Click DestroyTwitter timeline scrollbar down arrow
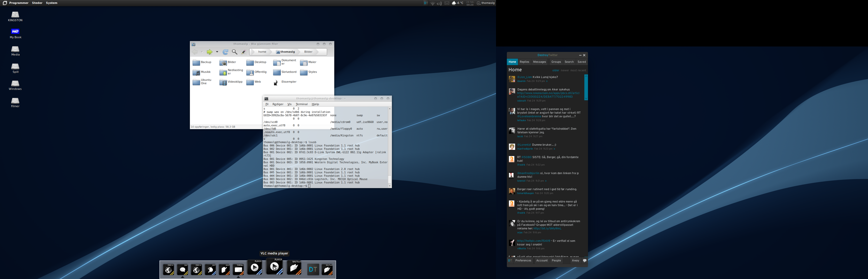Viewport: 868px width, 279px height. [586, 98]
